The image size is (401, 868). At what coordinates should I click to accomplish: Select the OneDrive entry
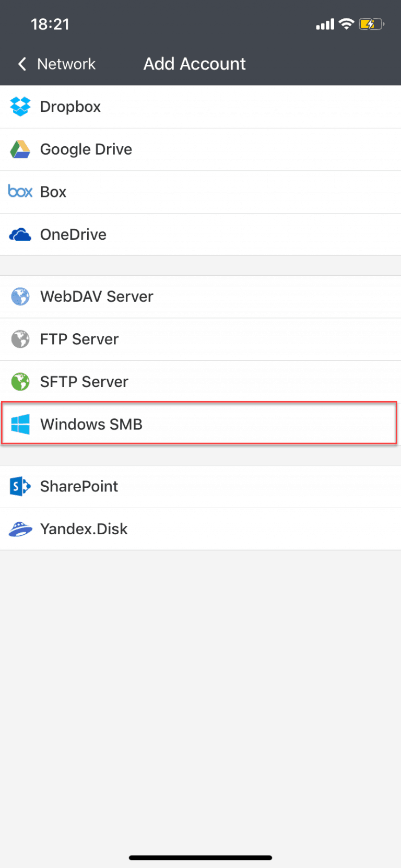pos(73,234)
